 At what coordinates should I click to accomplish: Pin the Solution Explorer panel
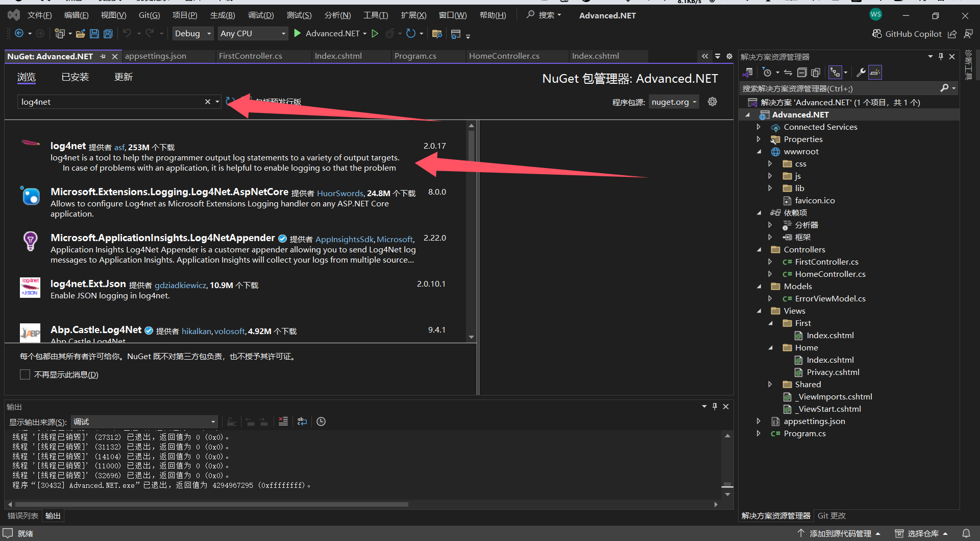coord(941,57)
